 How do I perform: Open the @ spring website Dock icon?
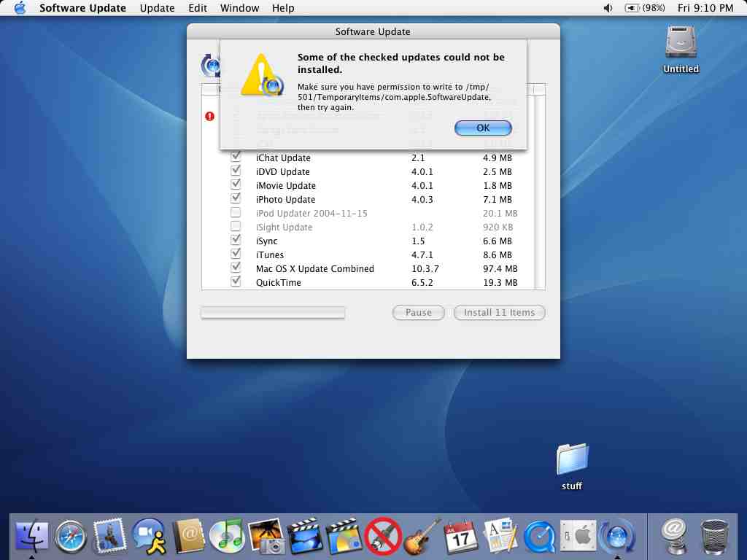coord(675,537)
